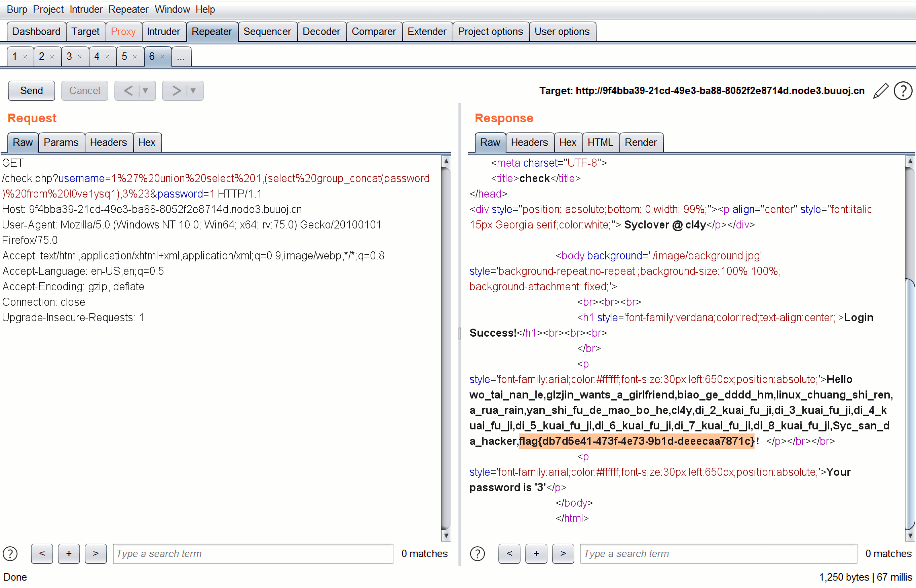The image size is (916, 588).
Task: Click the response pane vertical scrollbar thumb
Action: click(910, 404)
